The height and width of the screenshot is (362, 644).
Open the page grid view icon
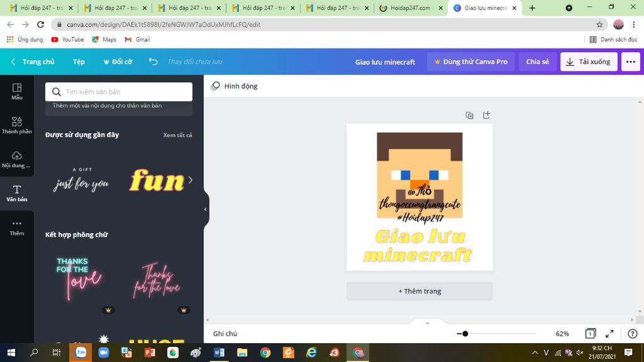point(590,334)
